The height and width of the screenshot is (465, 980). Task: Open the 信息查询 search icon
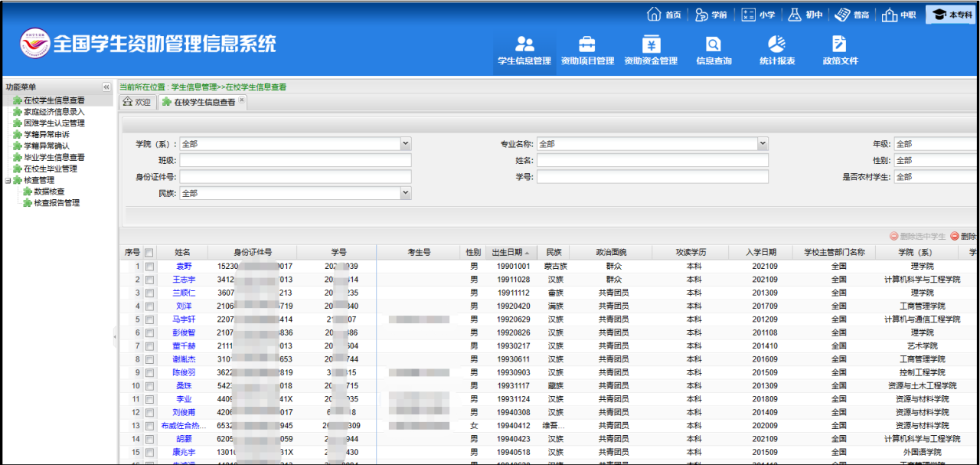tap(714, 44)
